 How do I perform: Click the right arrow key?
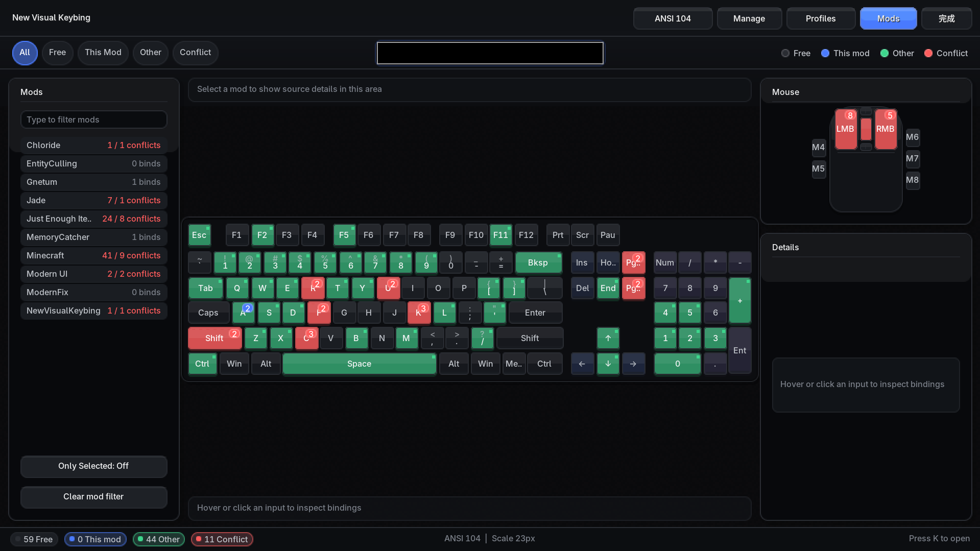pos(633,364)
